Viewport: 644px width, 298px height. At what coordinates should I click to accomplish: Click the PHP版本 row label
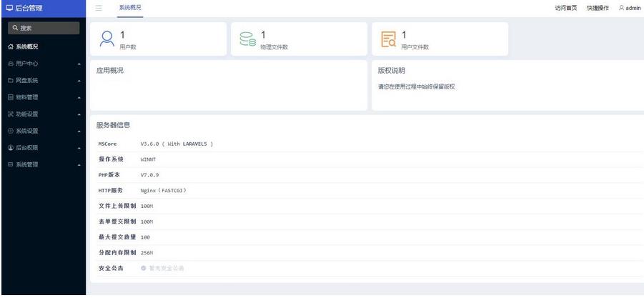coord(109,175)
